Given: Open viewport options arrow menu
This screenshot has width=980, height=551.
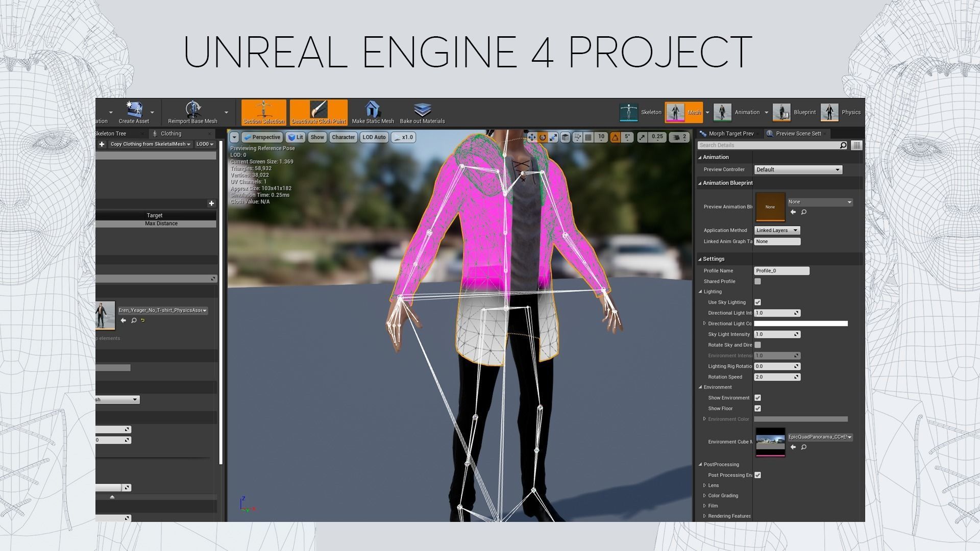Looking at the screenshot, I should click(x=234, y=137).
